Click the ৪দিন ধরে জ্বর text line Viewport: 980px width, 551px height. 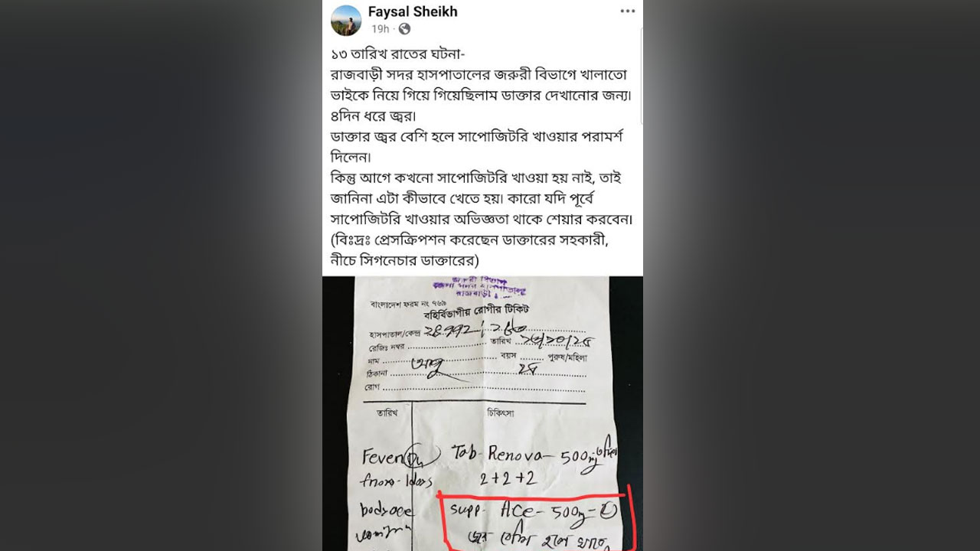(378, 119)
